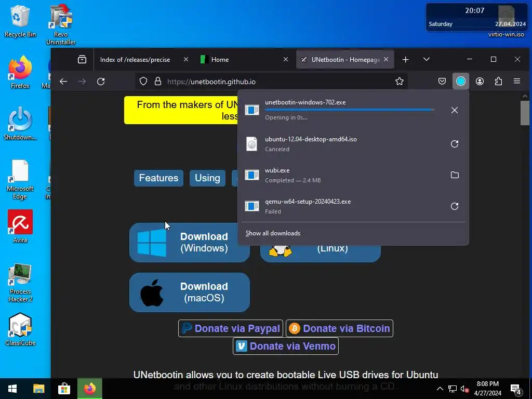532x399 pixels.
Task: Click Download (Windows) button
Action: coord(189,242)
